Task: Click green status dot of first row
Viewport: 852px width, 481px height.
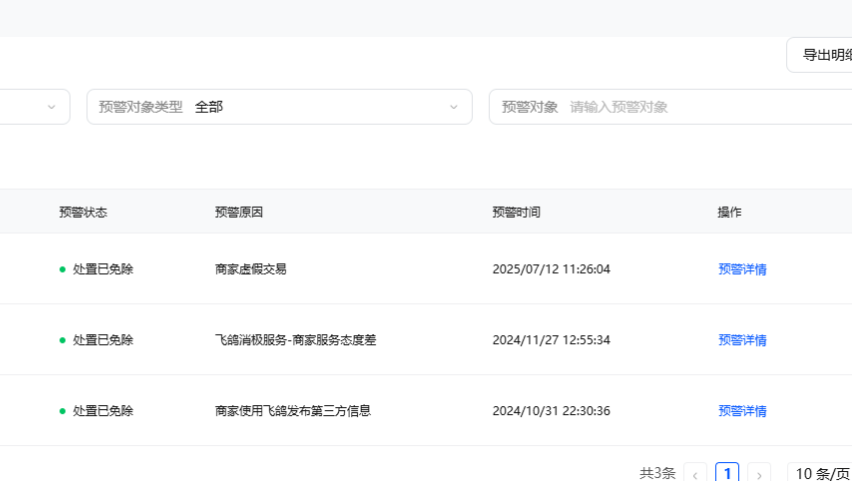Action: pyautogui.click(x=62, y=269)
